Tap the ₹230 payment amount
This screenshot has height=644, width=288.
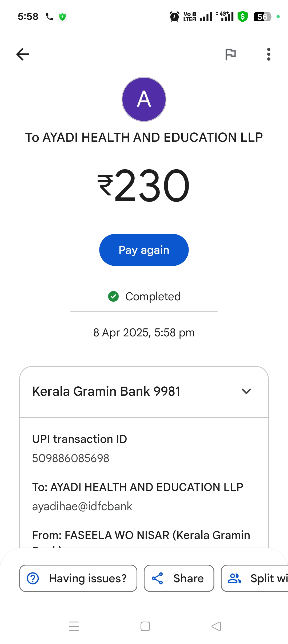point(144,185)
